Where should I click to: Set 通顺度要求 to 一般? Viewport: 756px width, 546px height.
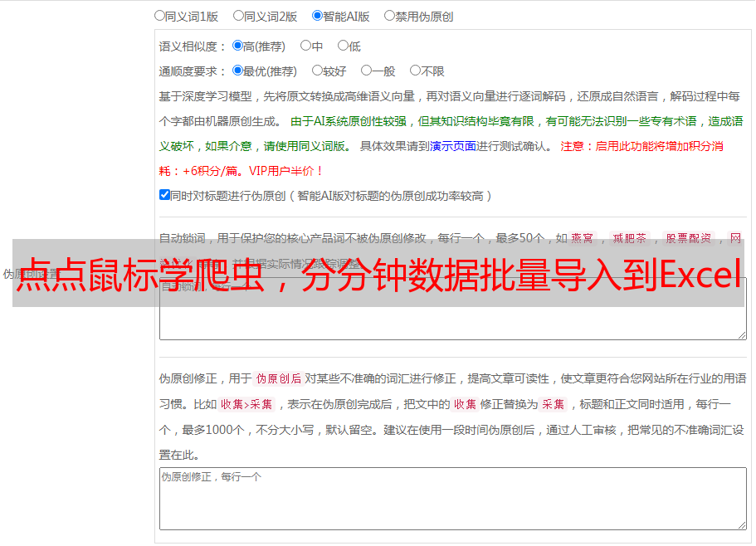[x=367, y=71]
